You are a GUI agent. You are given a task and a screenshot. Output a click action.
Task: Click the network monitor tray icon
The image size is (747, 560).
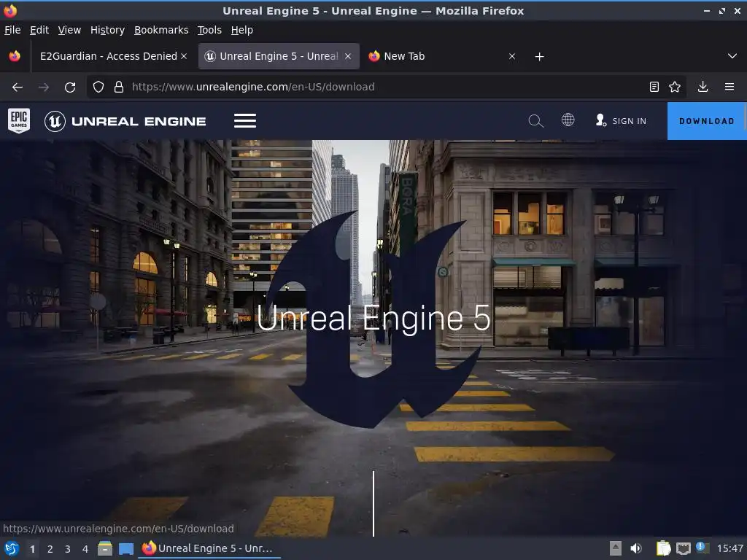[683, 548]
